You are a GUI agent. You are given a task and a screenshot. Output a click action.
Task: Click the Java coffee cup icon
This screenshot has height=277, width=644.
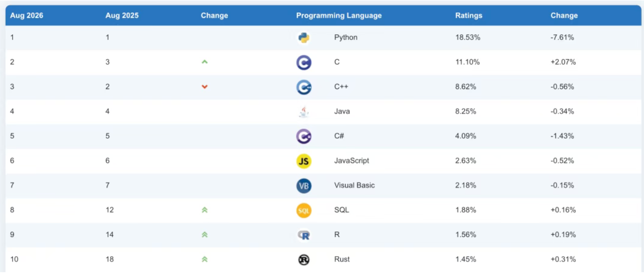(304, 111)
